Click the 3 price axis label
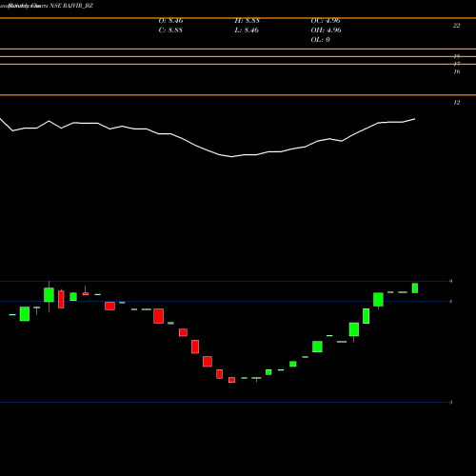The image size is (476, 476). pyautogui.click(x=450, y=403)
